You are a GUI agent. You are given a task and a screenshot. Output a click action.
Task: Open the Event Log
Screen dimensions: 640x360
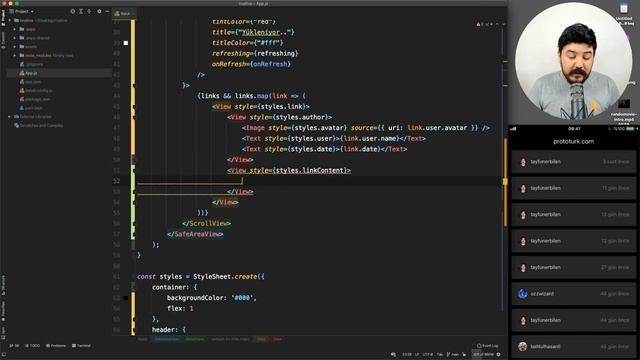coord(488,346)
